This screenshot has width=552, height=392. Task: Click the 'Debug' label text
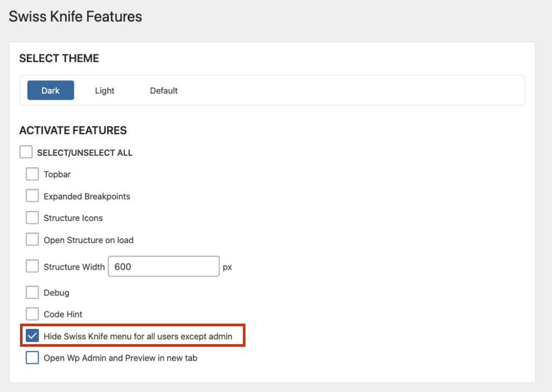[56, 293]
